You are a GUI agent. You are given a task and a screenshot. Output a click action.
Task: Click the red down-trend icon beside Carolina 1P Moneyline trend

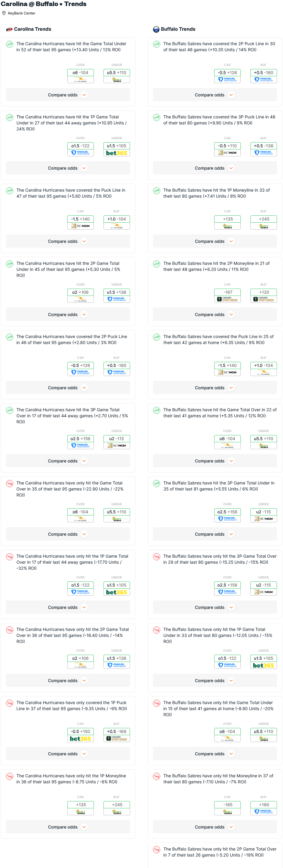point(10,776)
